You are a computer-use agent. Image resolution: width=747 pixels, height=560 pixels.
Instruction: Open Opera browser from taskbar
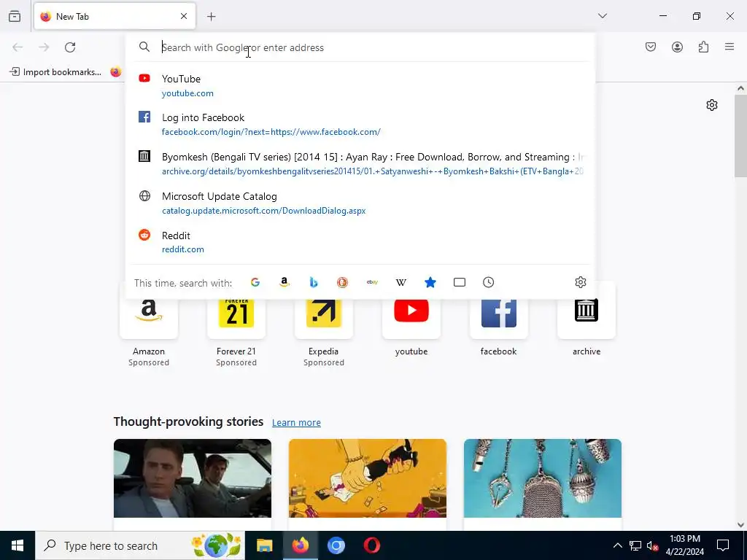pos(372,545)
